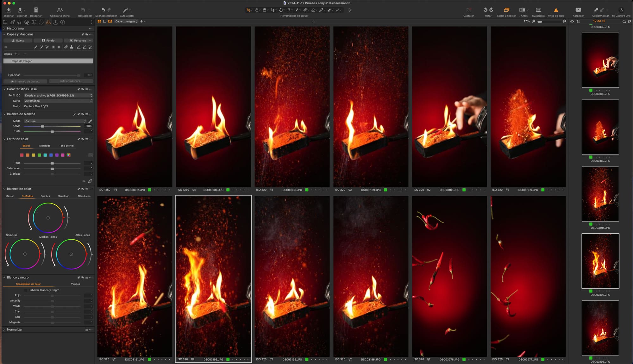The image size is (633, 364).
Task: Click the Auto ajustar wand button
Action: 127,12
